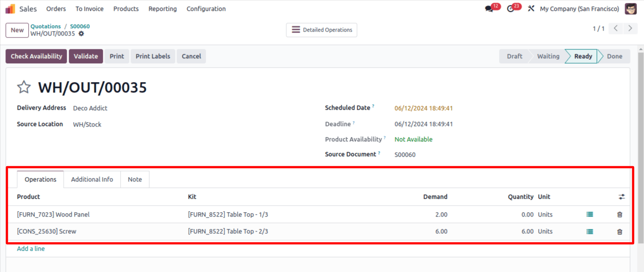This screenshot has height=272, width=644.
Task: Open the gear actions menu beside WH/OUT/00035
Action: coord(81,34)
